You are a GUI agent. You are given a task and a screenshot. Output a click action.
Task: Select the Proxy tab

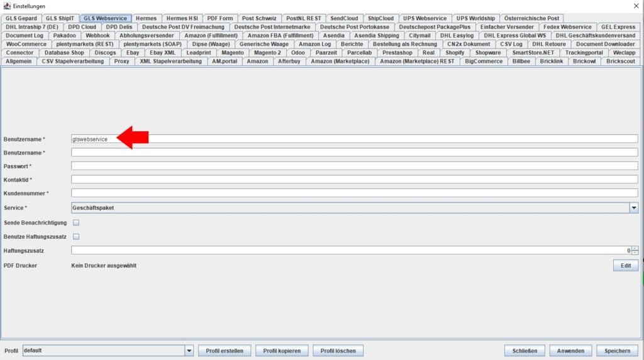tap(121, 62)
